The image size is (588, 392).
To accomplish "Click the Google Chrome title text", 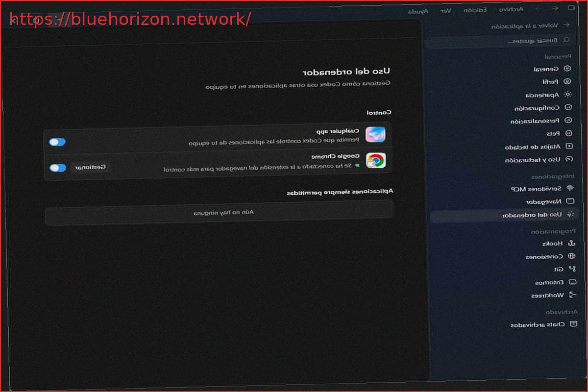I will [x=336, y=156].
